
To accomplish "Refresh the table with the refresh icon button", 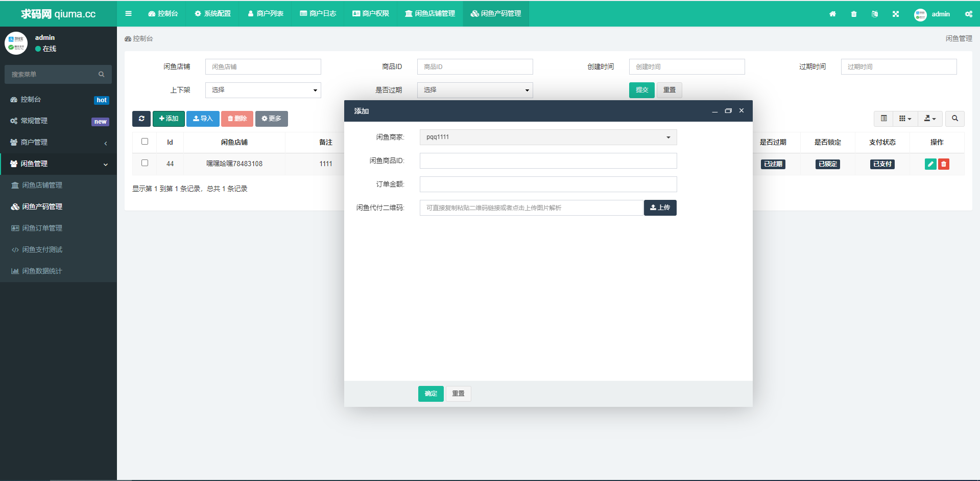I will [x=141, y=119].
